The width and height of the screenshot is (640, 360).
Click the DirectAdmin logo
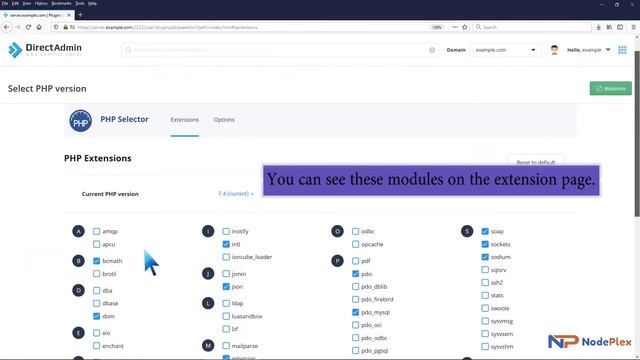[45, 50]
